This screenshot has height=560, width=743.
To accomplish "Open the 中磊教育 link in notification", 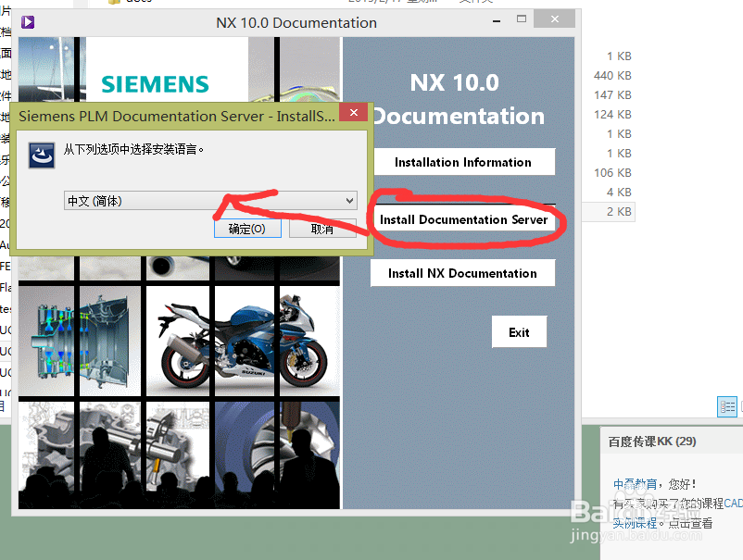I will point(635,484).
